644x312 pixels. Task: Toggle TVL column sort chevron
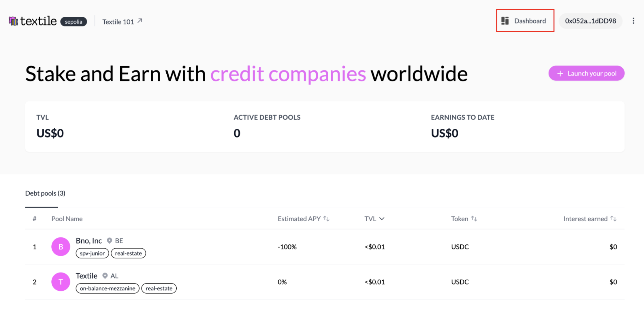(x=382, y=219)
